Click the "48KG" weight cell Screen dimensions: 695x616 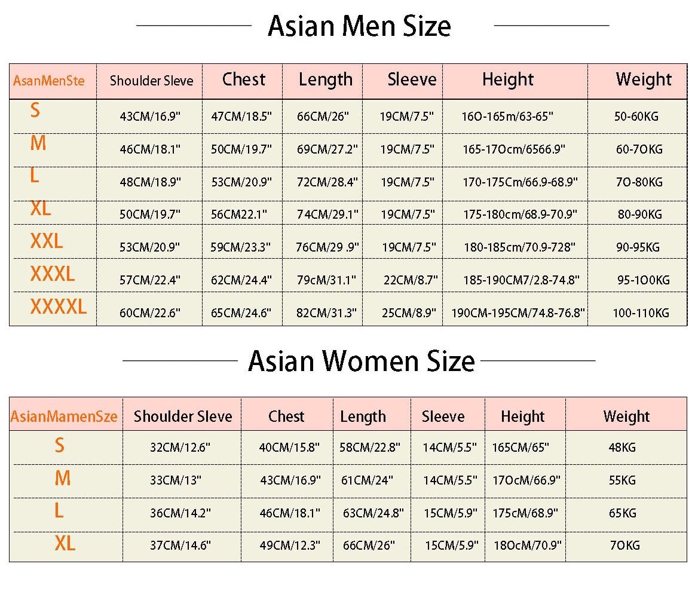(x=622, y=447)
